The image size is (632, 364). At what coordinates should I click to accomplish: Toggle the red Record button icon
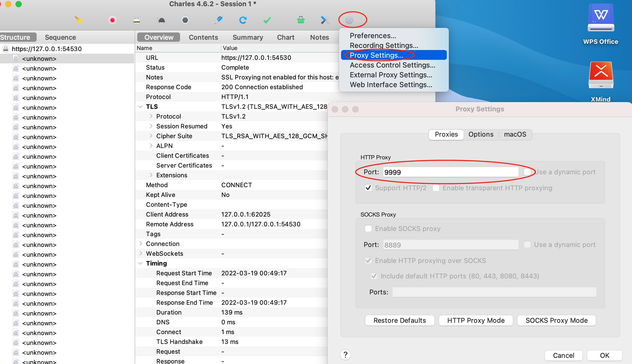pyautogui.click(x=112, y=20)
